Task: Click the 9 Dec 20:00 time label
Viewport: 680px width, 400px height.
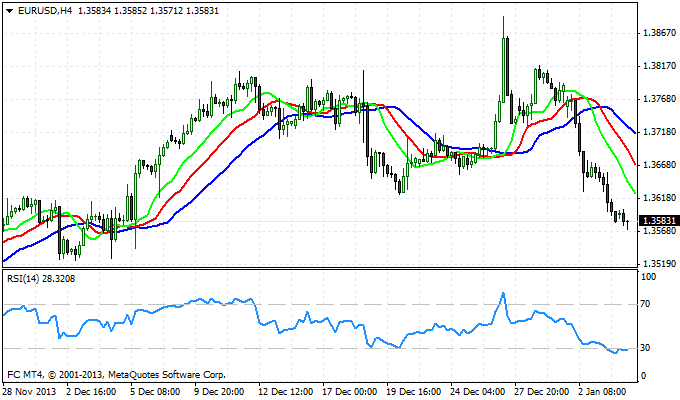Action: [x=219, y=391]
